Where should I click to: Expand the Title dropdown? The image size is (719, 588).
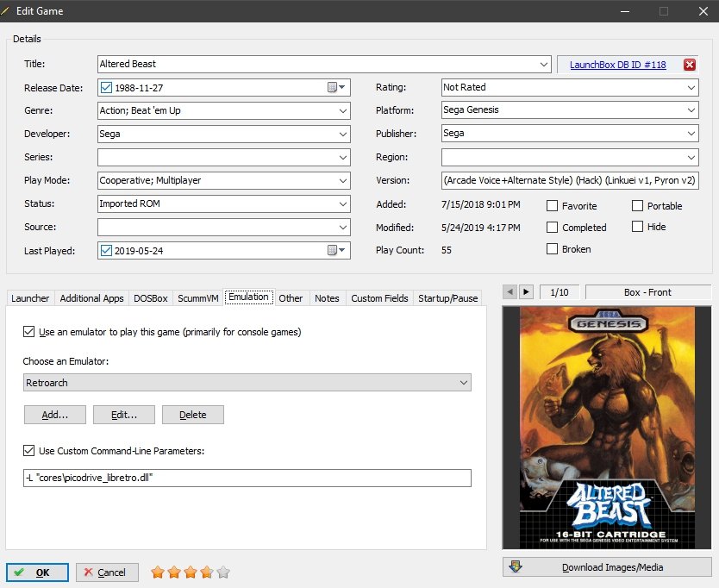544,64
